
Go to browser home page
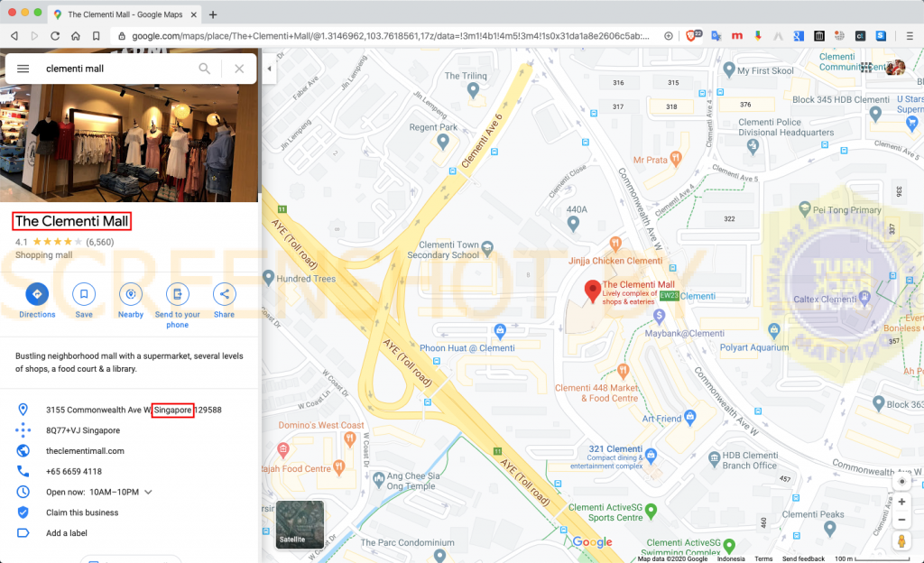tap(76, 36)
